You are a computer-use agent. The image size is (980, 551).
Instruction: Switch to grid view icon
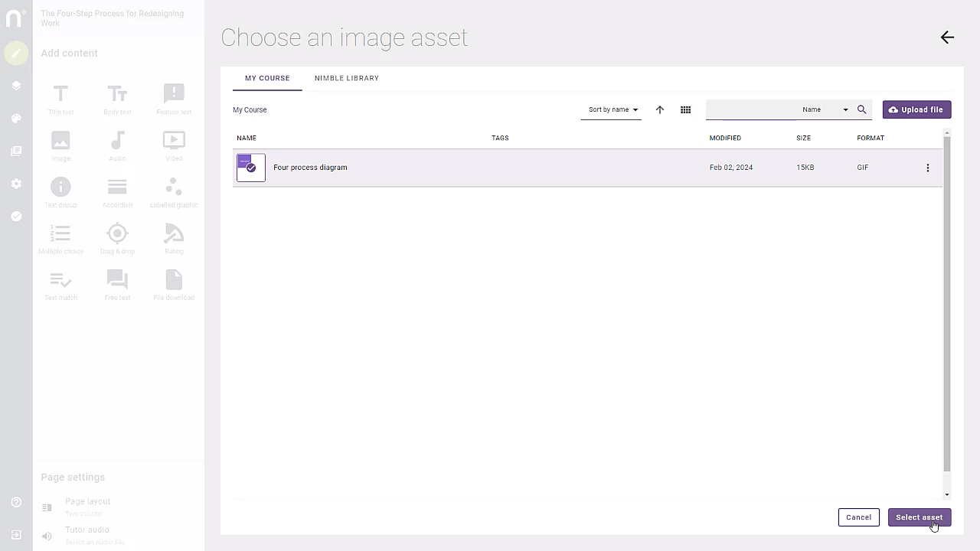[x=685, y=109]
